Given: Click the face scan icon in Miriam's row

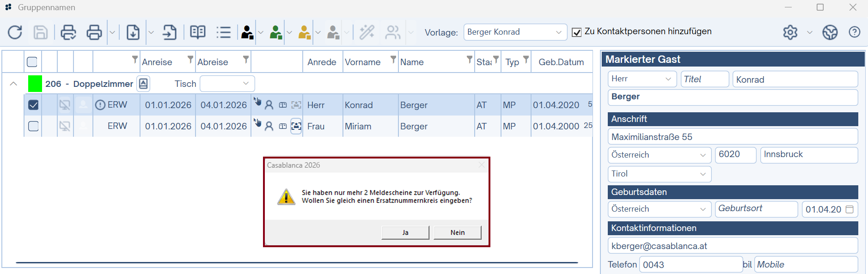Looking at the screenshot, I should point(296,126).
